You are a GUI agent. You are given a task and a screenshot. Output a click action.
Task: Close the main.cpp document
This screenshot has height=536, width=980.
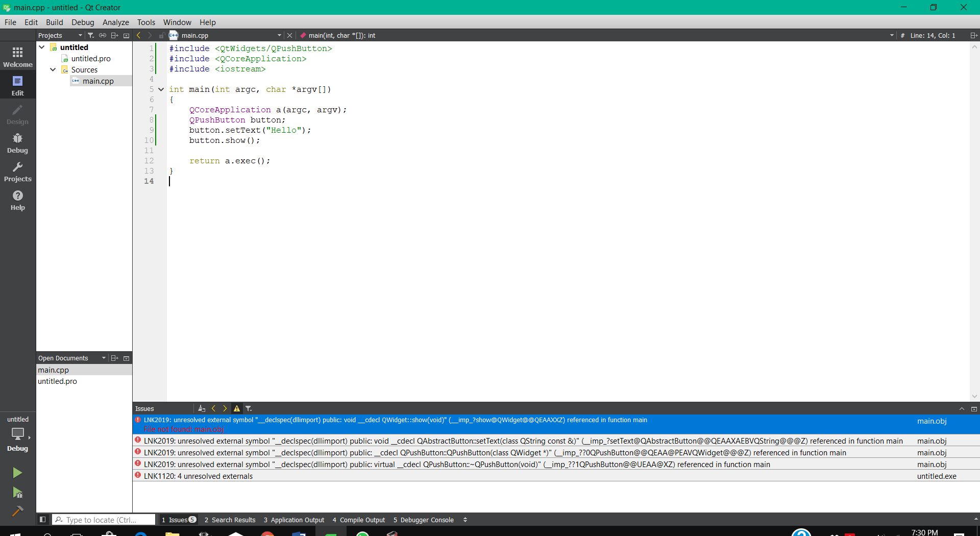(x=289, y=35)
